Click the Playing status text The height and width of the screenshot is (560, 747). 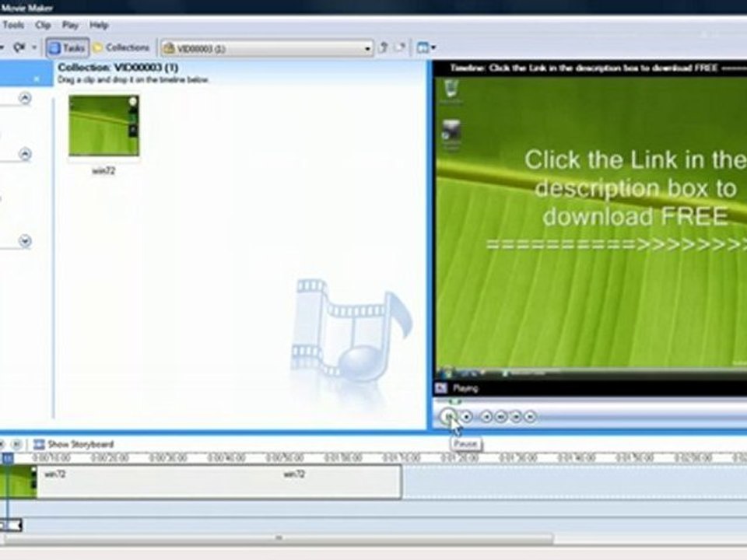coord(465,388)
